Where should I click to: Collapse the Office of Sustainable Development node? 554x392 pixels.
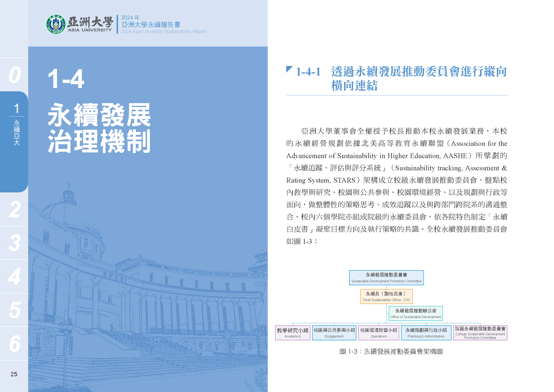tap(416, 313)
